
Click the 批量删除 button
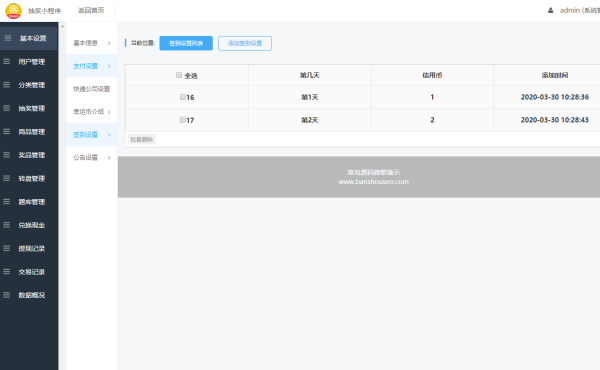click(142, 139)
